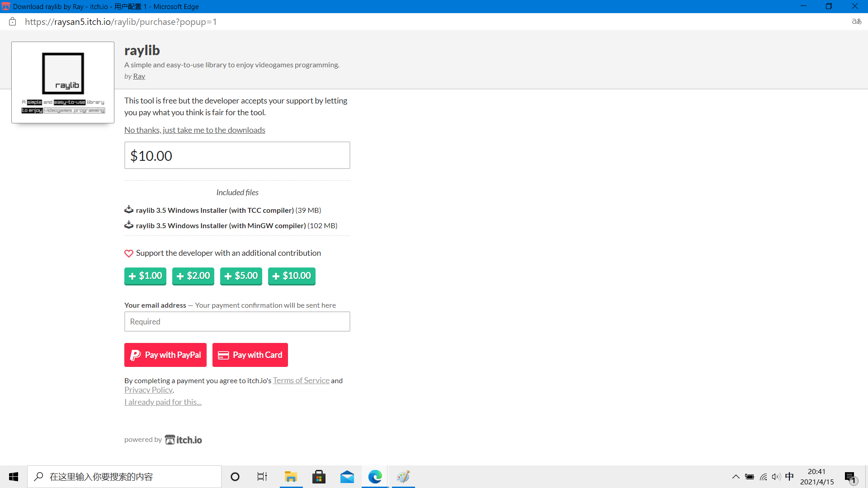Click the $10.00 price amount field

(x=237, y=156)
